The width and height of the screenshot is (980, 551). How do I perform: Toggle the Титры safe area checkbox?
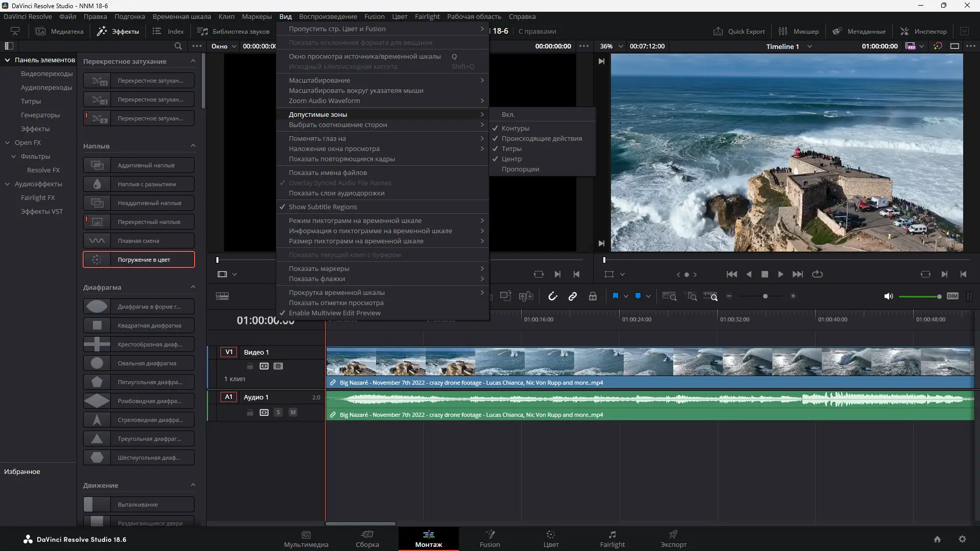[x=511, y=148]
